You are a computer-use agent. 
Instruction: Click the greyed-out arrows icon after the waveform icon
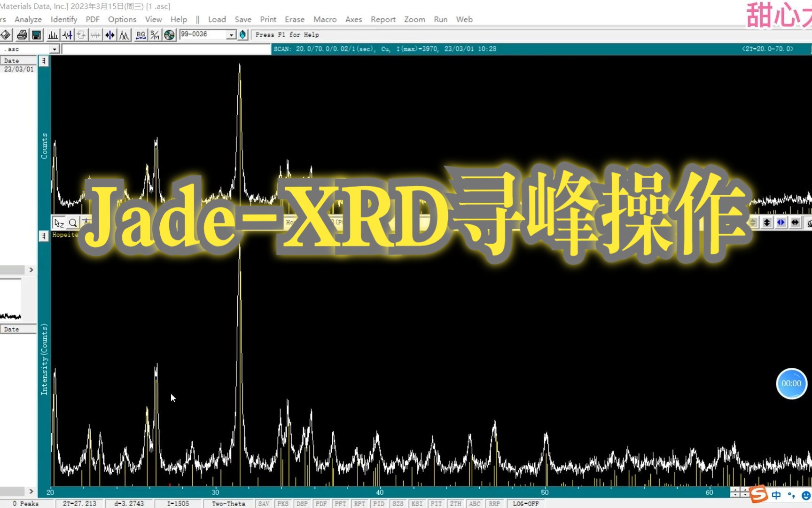[81, 35]
